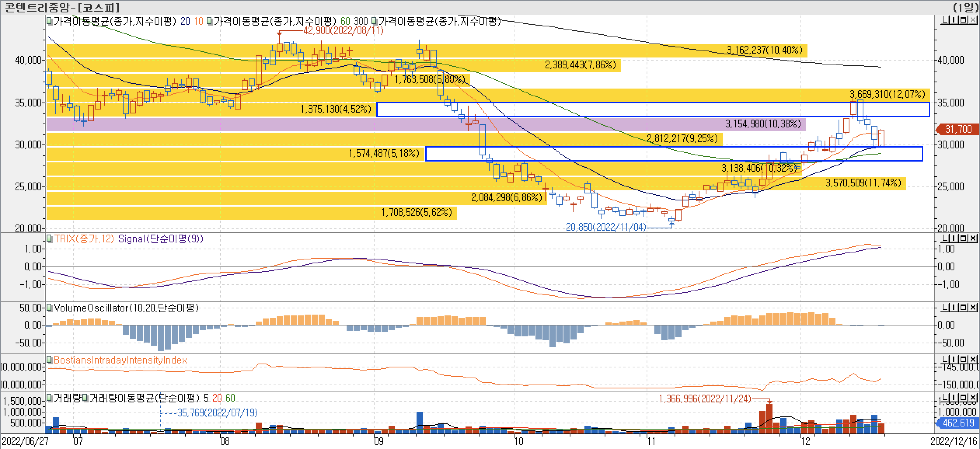Toggle the green marker beside the VolumeOscillator label
This screenshot has height=449, width=980.
pos(49,308)
